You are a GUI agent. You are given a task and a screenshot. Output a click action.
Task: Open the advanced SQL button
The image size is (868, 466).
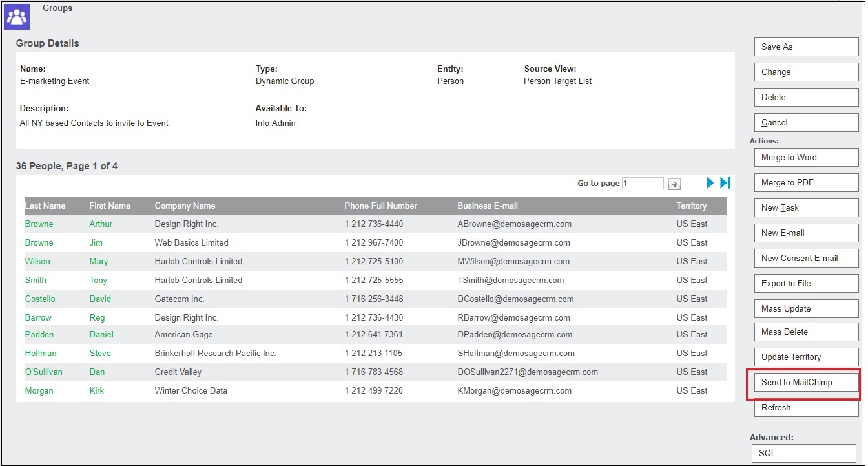click(x=804, y=453)
